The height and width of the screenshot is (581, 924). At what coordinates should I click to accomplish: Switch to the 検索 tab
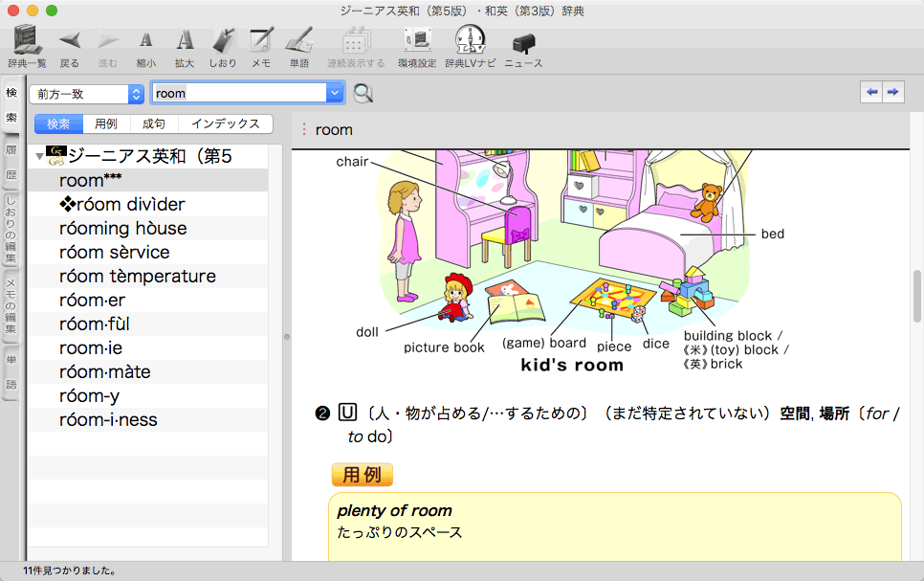point(58,123)
